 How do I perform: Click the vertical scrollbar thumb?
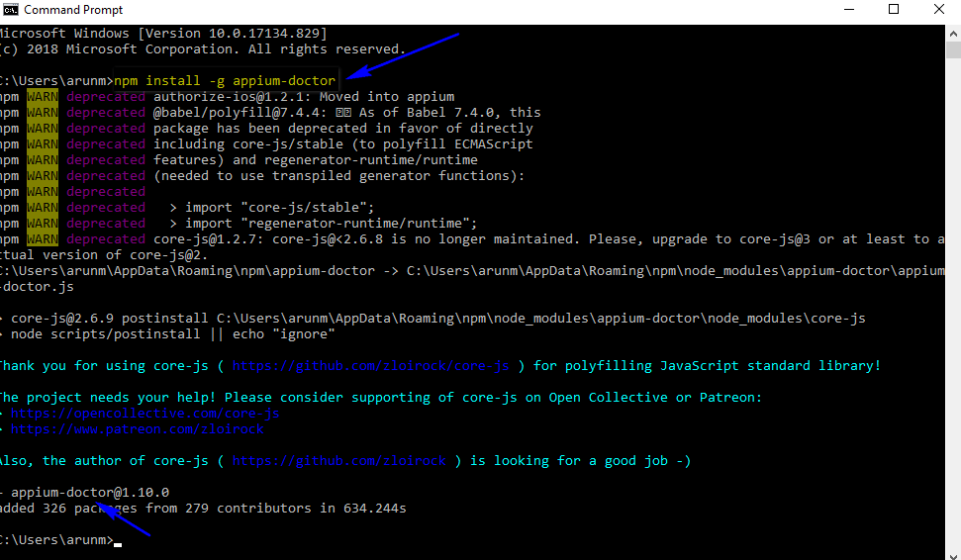[953, 49]
